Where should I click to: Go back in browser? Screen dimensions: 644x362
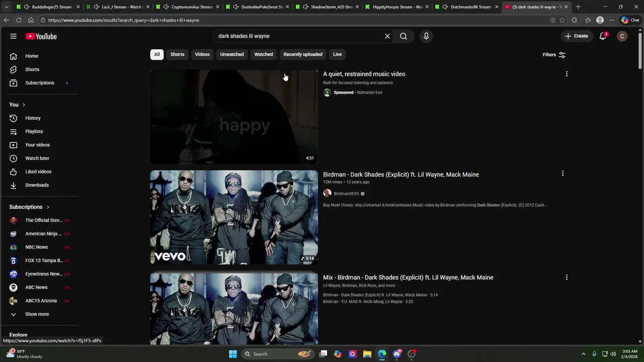(7, 20)
